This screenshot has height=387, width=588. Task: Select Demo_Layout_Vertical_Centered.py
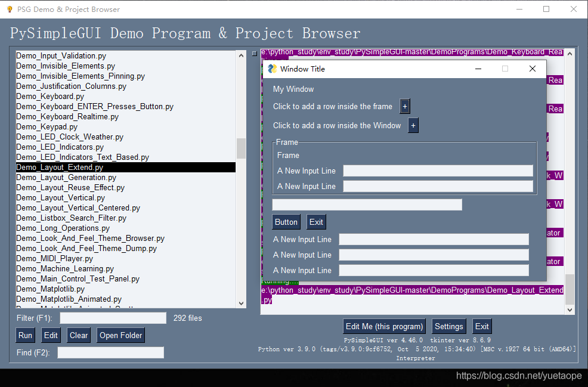(126, 208)
